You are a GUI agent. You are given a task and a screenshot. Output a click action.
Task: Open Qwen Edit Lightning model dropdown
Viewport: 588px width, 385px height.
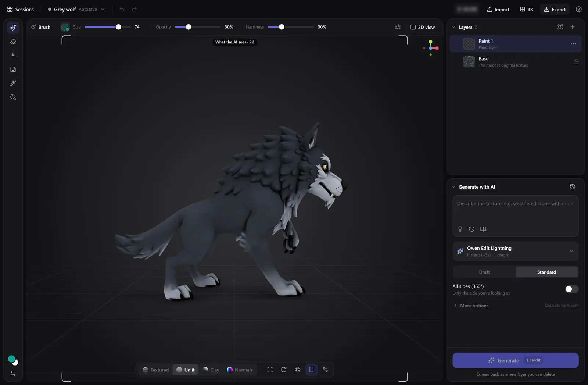coord(516,251)
